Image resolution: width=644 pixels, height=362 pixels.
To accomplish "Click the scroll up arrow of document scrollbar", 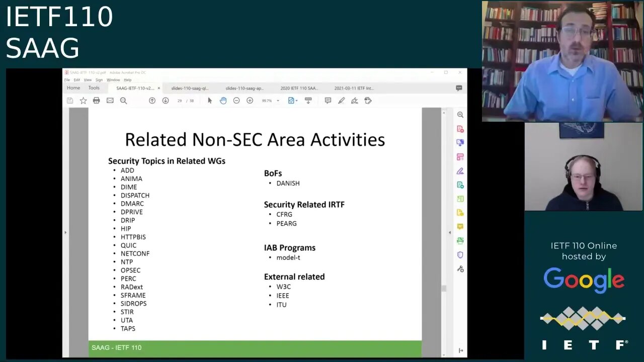I will click(x=443, y=113).
